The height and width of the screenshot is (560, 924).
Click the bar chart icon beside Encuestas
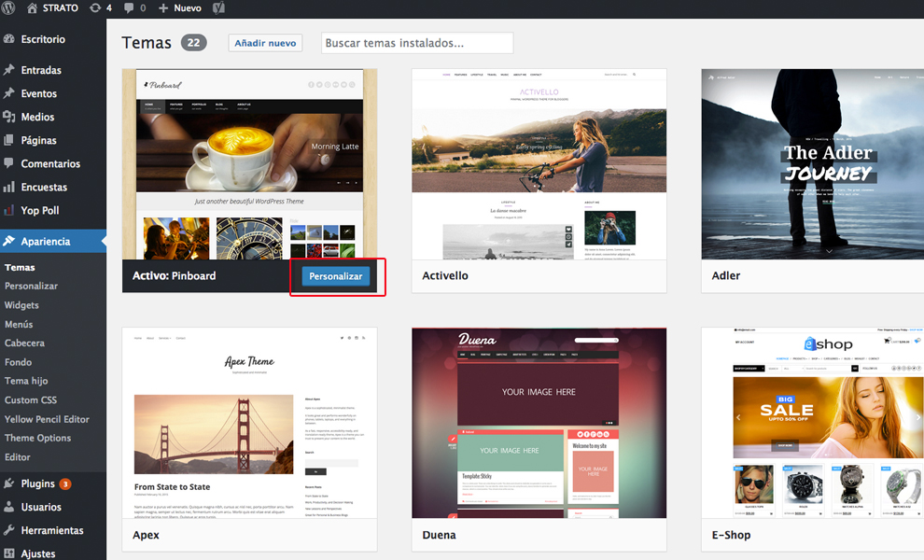point(8,187)
